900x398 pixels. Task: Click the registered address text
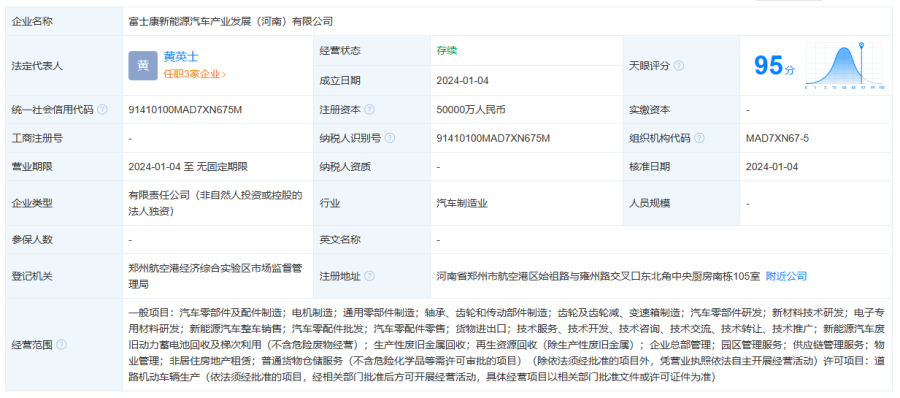tap(598, 276)
